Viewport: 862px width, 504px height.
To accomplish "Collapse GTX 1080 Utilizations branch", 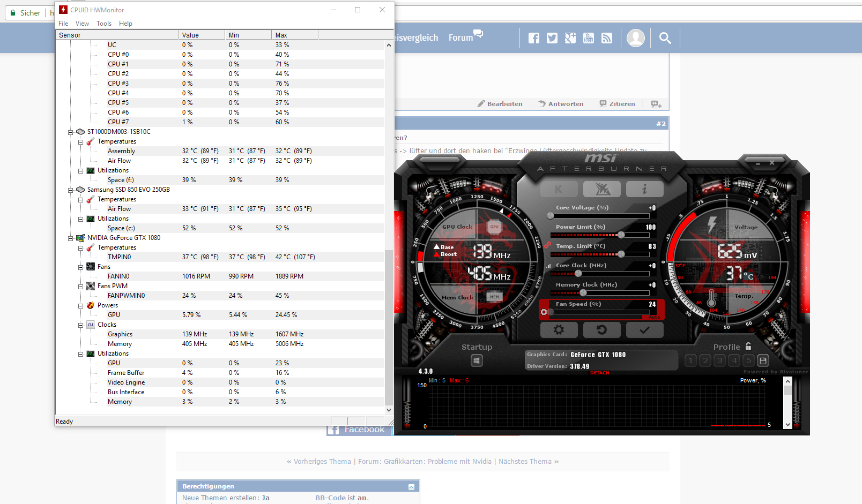I will tap(80, 353).
